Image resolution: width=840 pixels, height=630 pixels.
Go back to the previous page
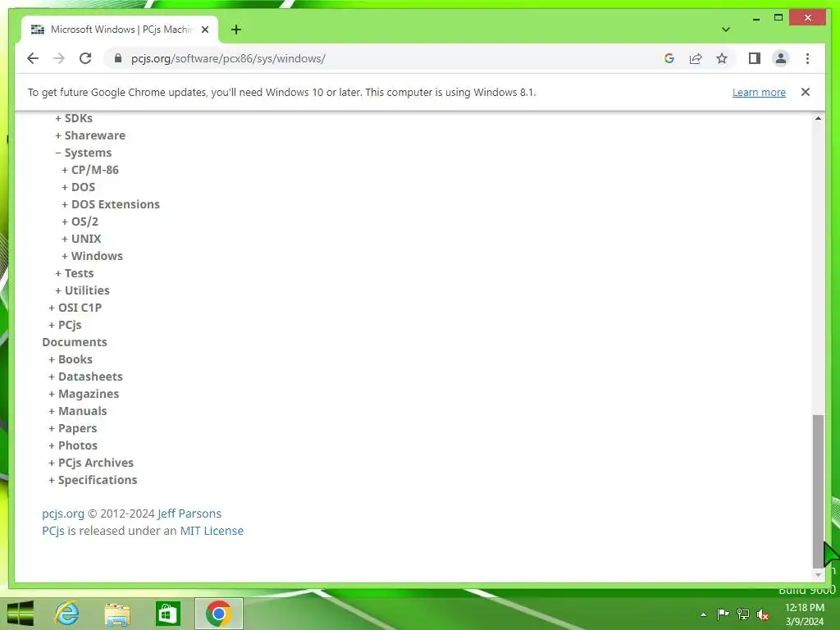pyautogui.click(x=33, y=58)
